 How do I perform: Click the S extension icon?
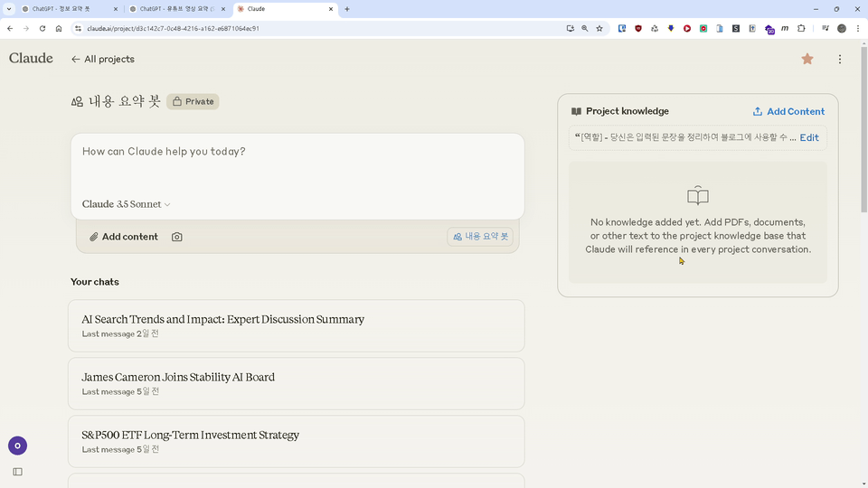[736, 28]
